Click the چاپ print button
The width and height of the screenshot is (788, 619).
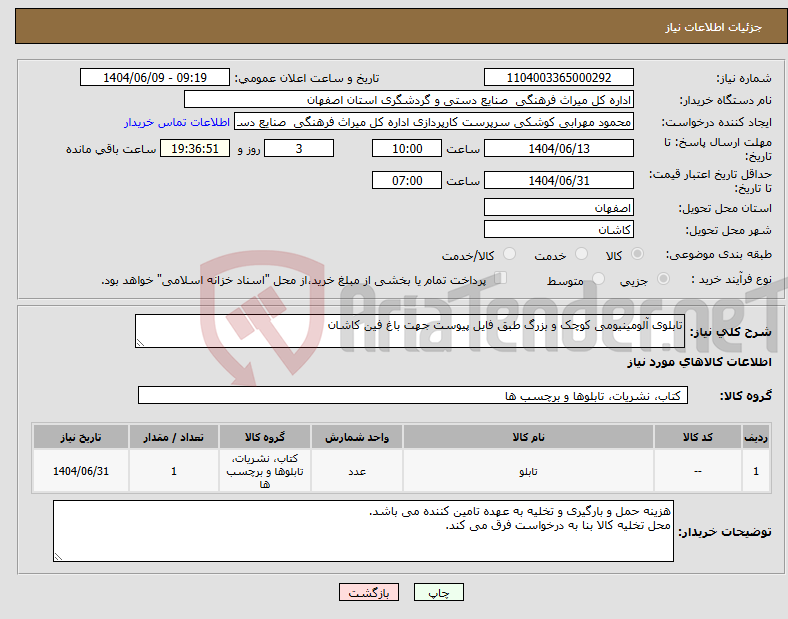[x=438, y=592]
